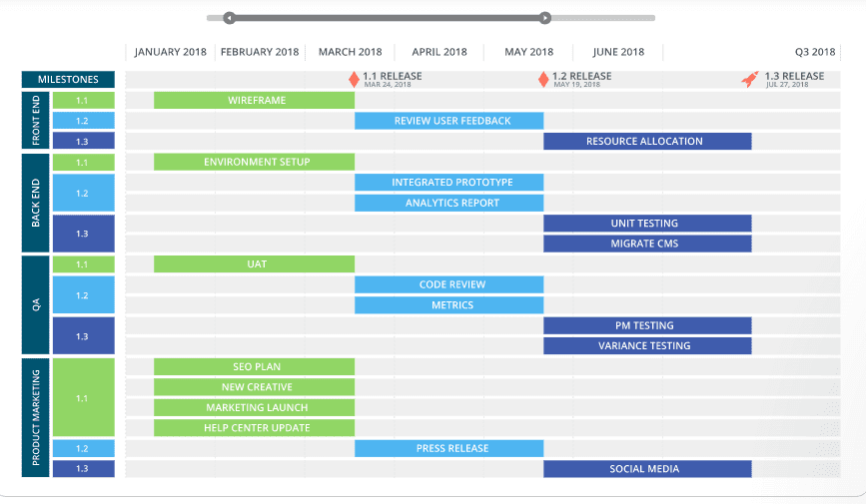Screen dimensions: 866x504
Task: Click the Help Center Update bar
Action: pyautogui.click(x=254, y=428)
